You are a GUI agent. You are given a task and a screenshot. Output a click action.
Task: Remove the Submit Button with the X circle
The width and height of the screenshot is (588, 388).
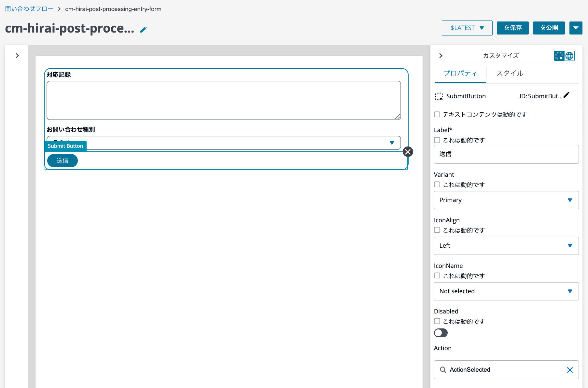408,152
